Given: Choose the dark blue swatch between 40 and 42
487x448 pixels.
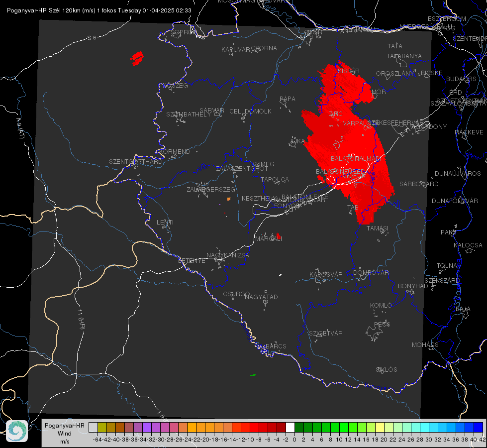Looking at the screenshot, I should (x=479, y=427).
